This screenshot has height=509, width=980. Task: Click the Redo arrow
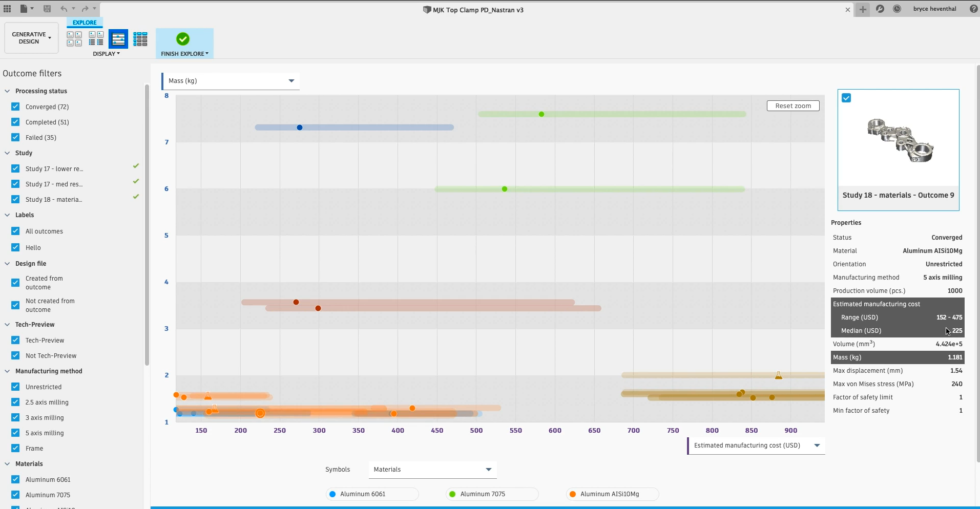tap(85, 9)
